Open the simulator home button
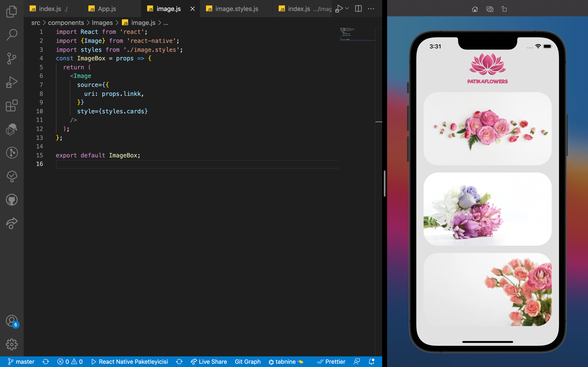 (x=475, y=9)
